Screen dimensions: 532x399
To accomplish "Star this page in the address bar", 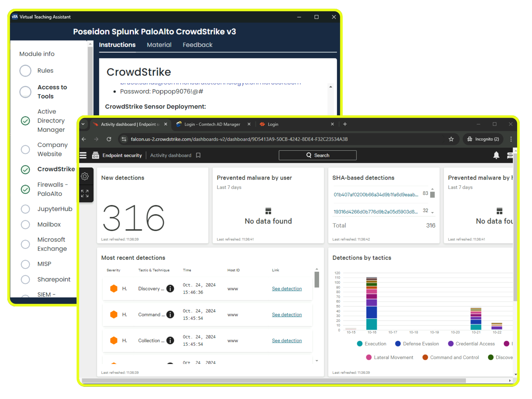I will click(451, 139).
